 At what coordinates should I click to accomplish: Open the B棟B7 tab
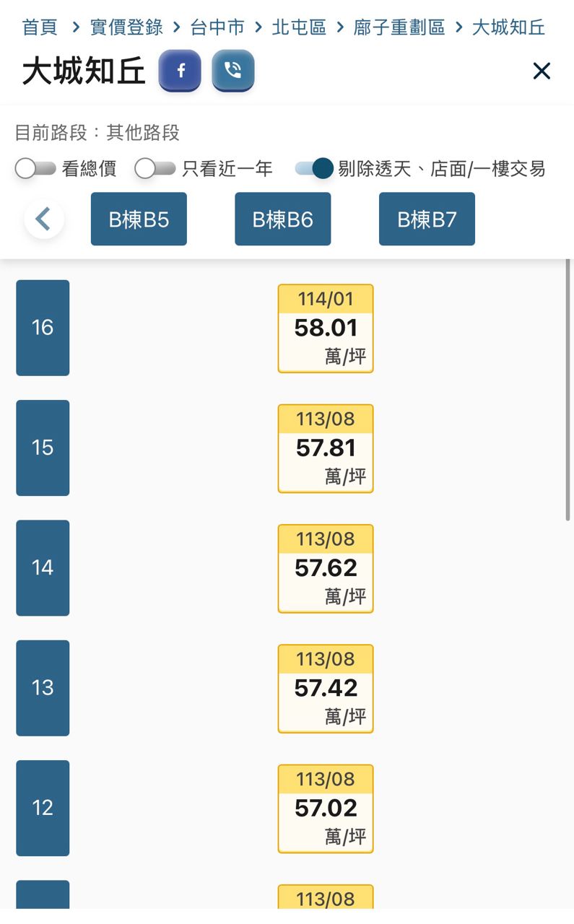click(x=427, y=219)
